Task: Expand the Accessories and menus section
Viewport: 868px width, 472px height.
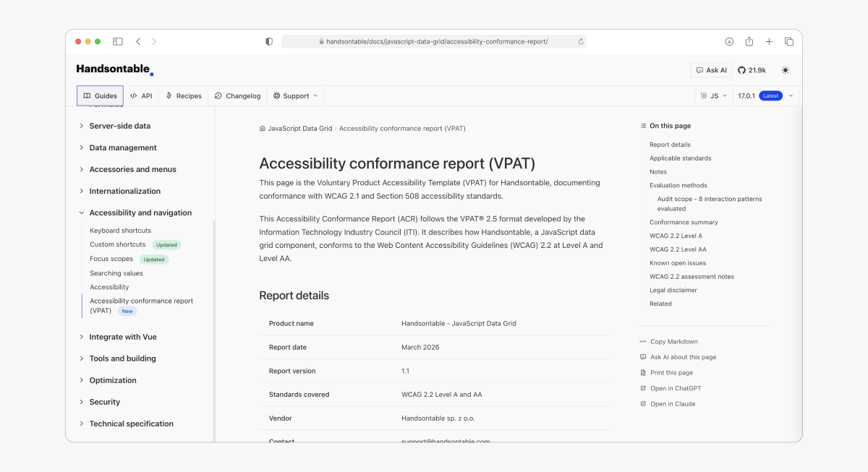Action: pyautogui.click(x=132, y=169)
